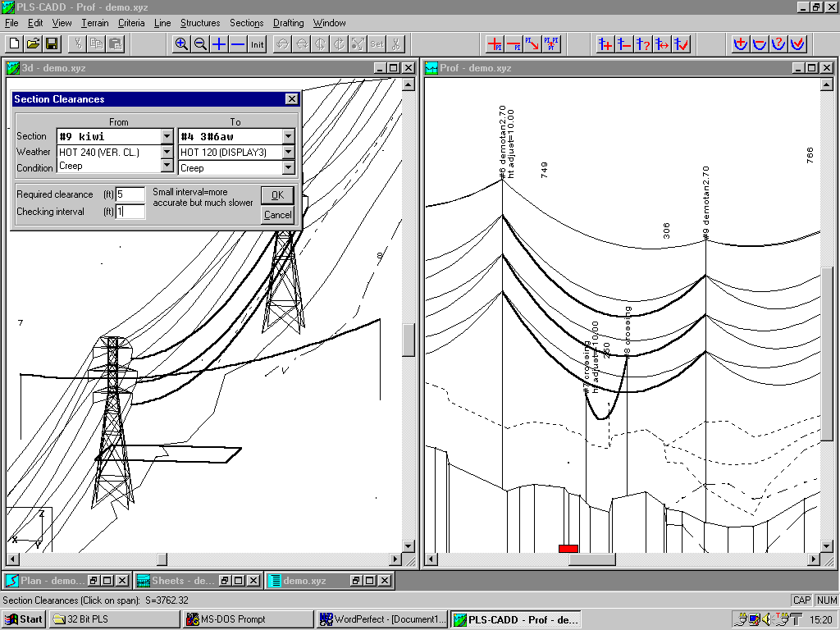
Task: Switch to 32 Bit PLS taskbar item
Action: (x=115, y=619)
